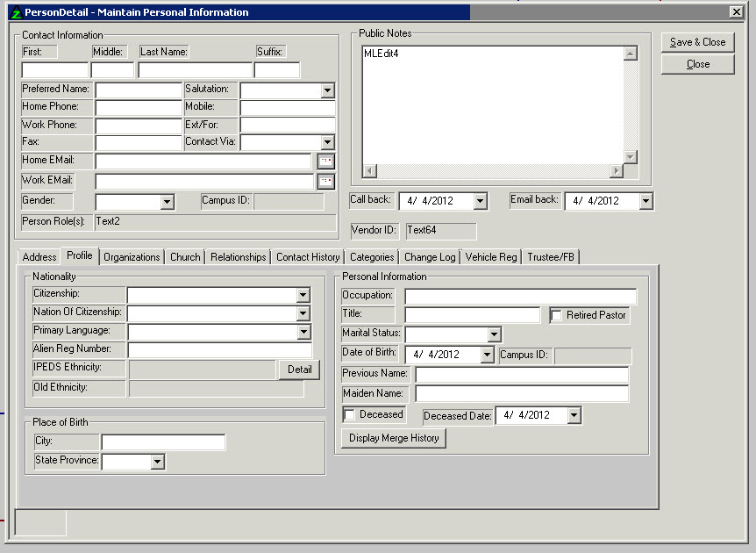The image size is (756, 553).
Task: Enable the Deceased checkbox
Action: (x=350, y=414)
